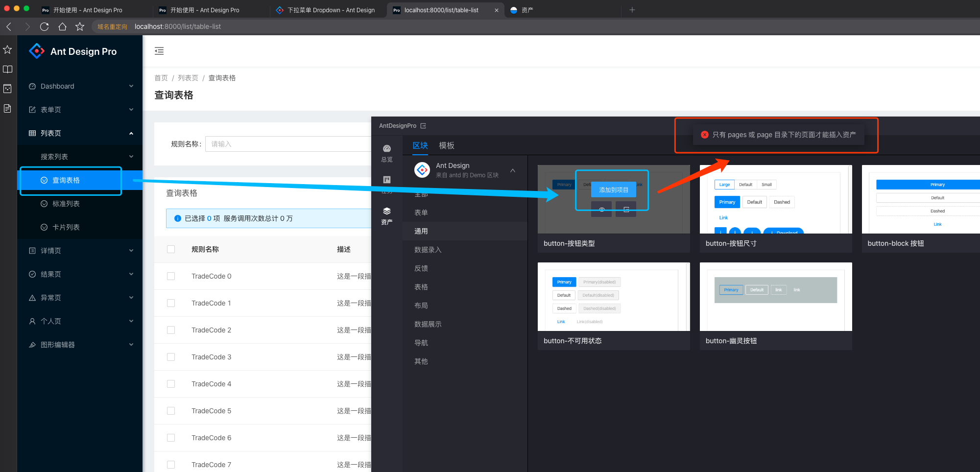This screenshot has width=980, height=472.
Task: Select the 通用 category
Action: [465, 231]
